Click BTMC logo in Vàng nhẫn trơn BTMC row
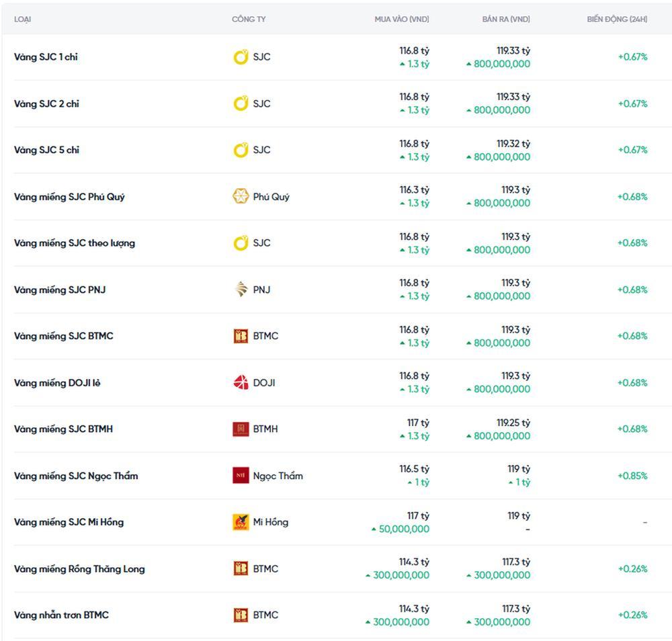The image size is (672, 641). [x=241, y=615]
